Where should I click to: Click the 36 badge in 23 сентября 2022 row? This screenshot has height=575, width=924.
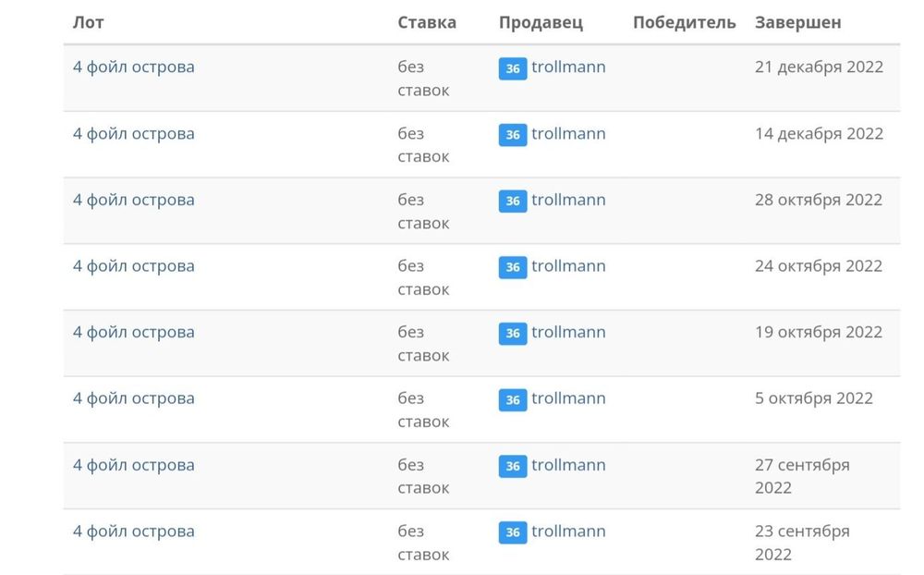513,532
